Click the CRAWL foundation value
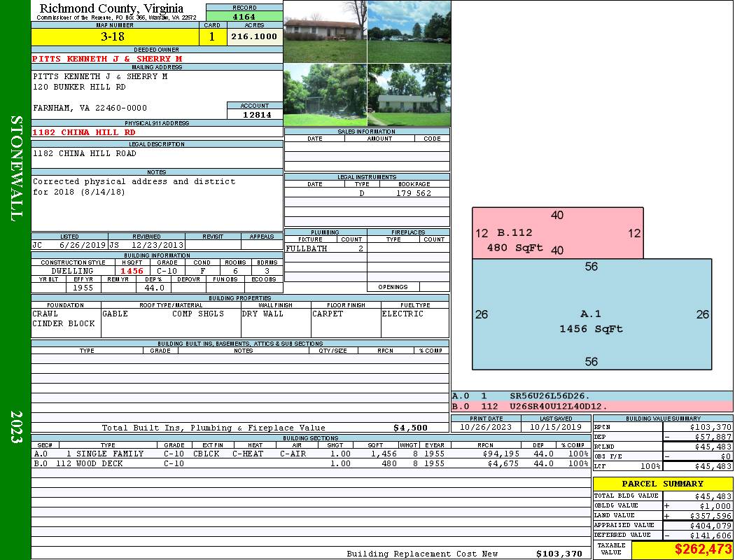This screenshot has height=560, width=735. (45, 314)
